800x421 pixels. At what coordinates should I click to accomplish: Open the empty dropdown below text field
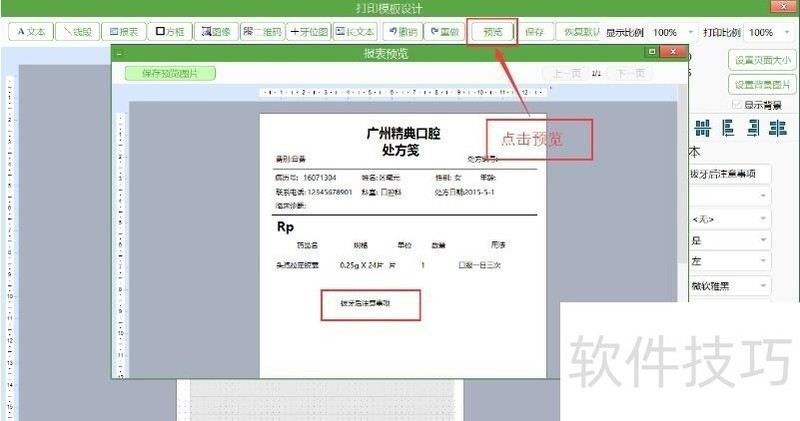click(730, 196)
